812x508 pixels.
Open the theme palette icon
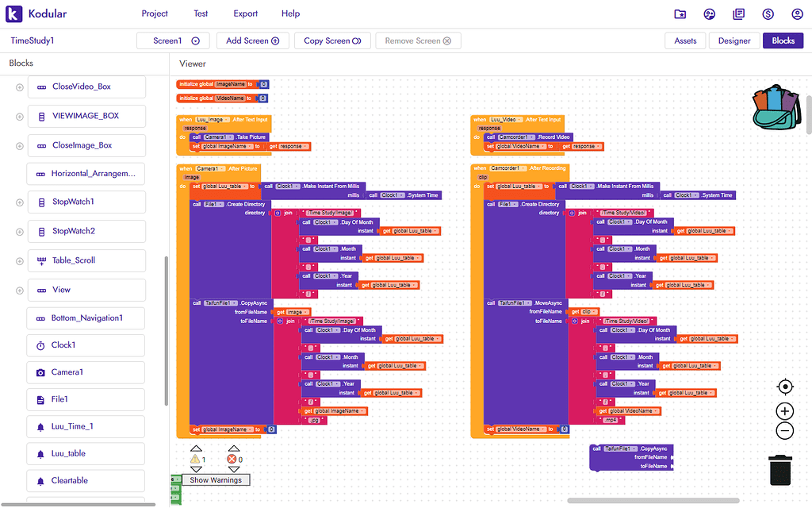(710, 13)
